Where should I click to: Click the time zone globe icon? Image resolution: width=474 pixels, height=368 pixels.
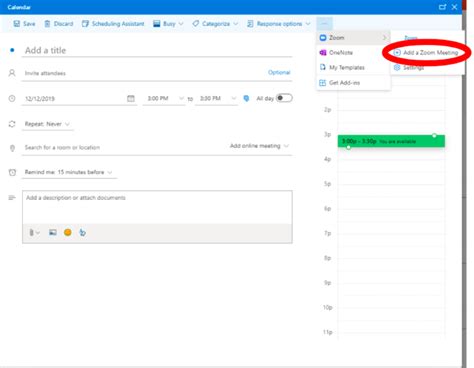pos(246,98)
